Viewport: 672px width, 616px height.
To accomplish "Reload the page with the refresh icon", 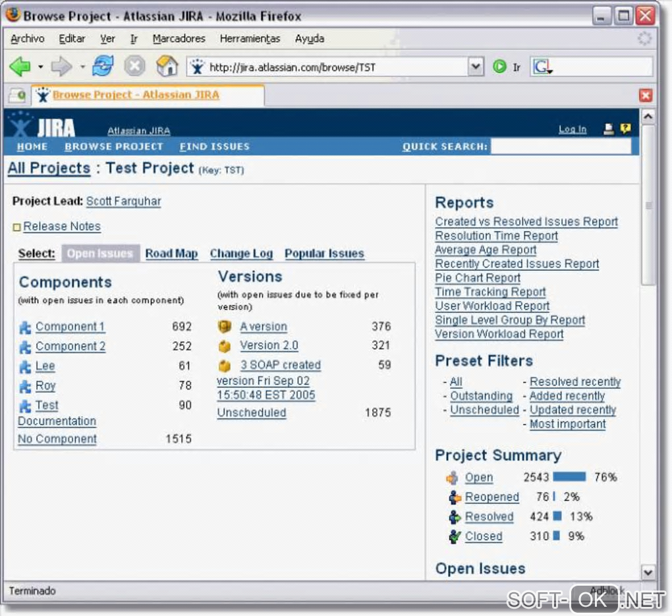I will point(103,66).
